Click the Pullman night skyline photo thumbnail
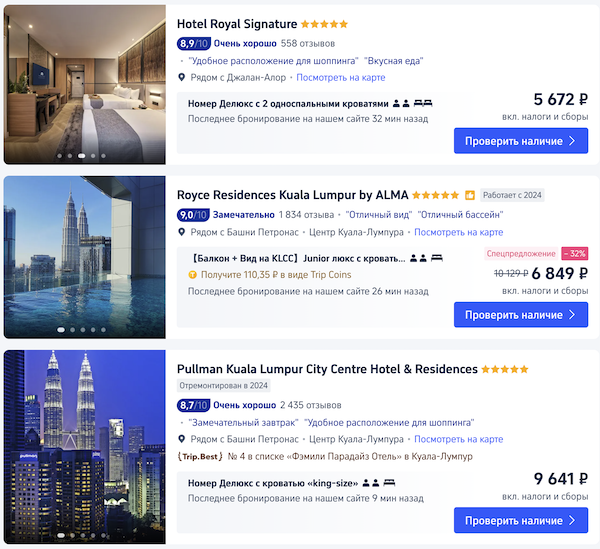 [x=85, y=447]
